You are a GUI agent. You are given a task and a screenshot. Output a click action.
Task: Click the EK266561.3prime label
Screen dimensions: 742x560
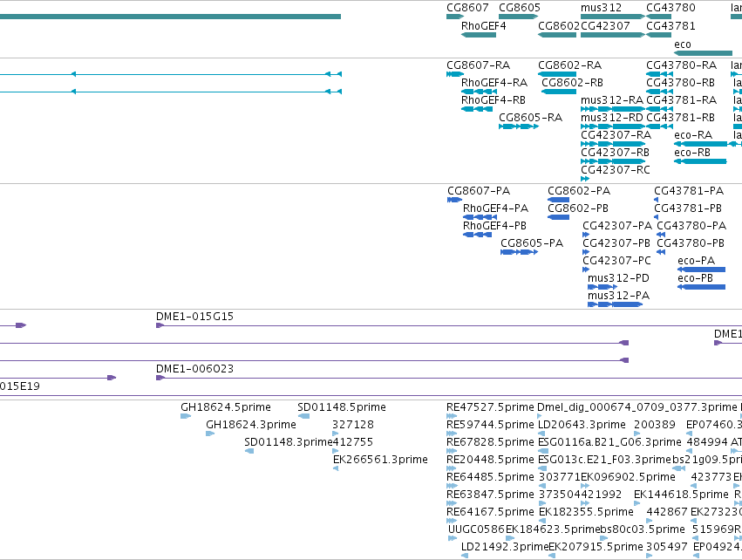380,460
